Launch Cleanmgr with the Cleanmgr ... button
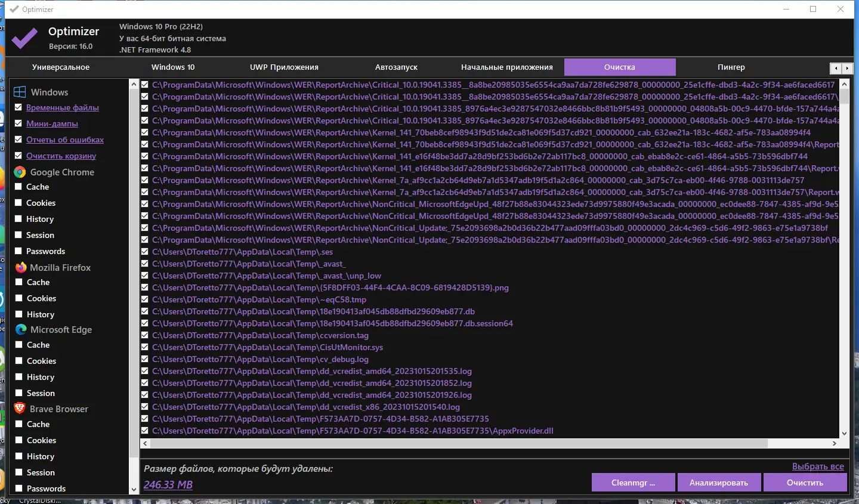 [x=633, y=483]
